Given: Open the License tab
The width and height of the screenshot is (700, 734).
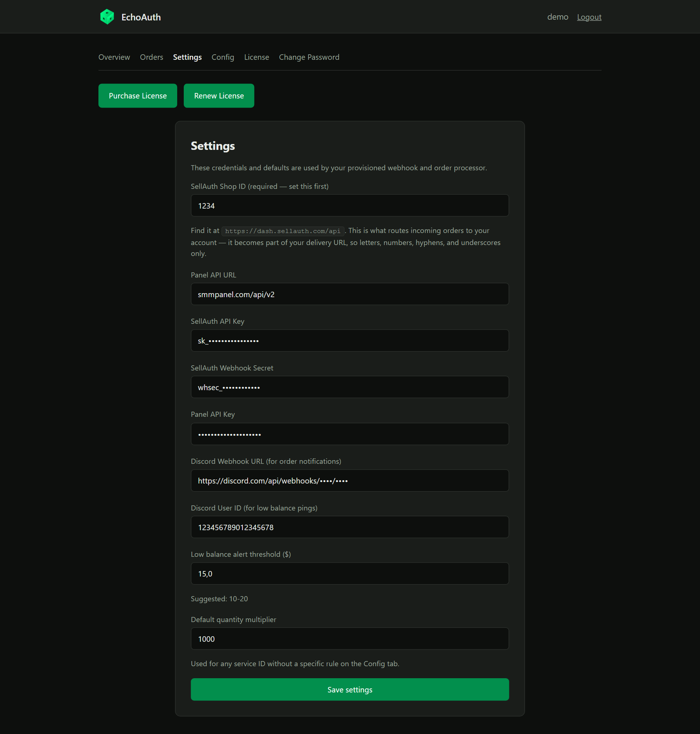Looking at the screenshot, I should click(x=256, y=57).
